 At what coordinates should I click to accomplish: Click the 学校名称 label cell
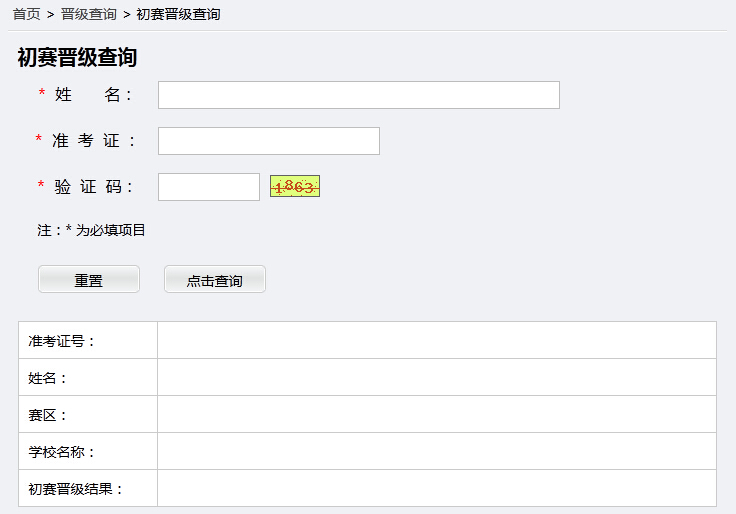pyautogui.click(x=62, y=452)
